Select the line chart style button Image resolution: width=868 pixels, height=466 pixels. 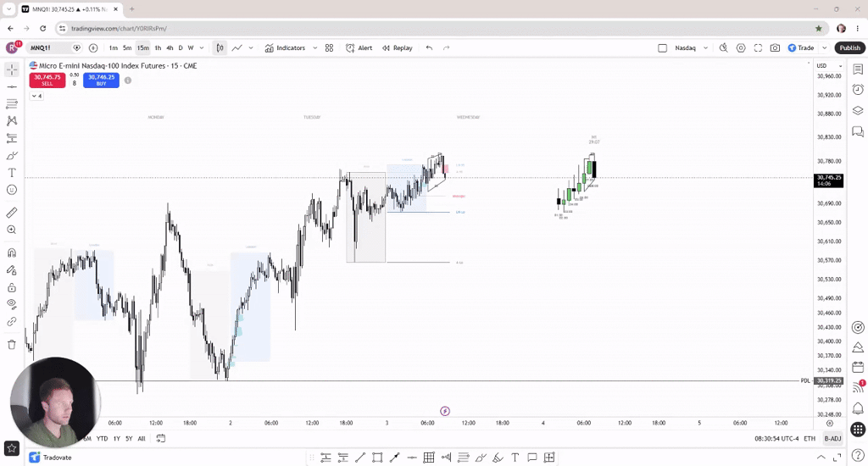pos(237,48)
